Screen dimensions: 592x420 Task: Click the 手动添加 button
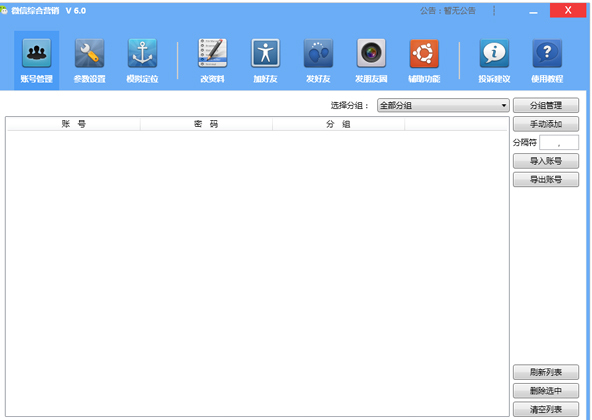(x=546, y=124)
